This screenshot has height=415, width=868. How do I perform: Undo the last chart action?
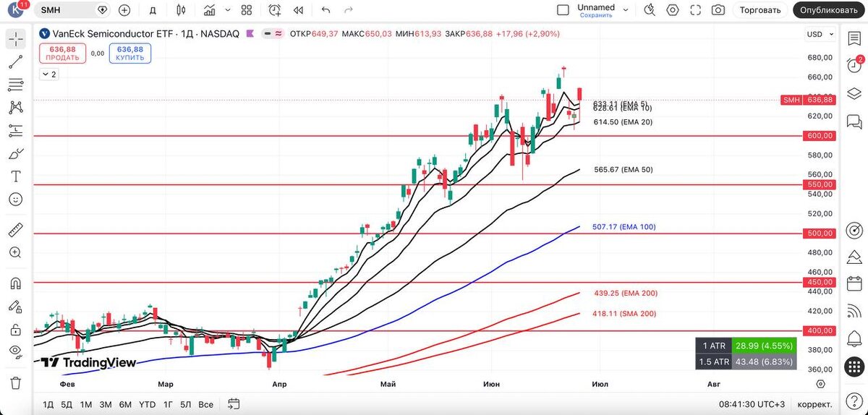pyautogui.click(x=325, y=10)
